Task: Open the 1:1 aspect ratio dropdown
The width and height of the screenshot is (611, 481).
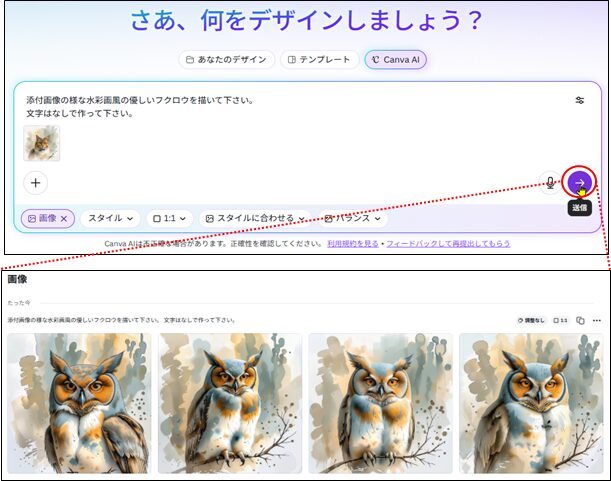Action: click(169, 218)
